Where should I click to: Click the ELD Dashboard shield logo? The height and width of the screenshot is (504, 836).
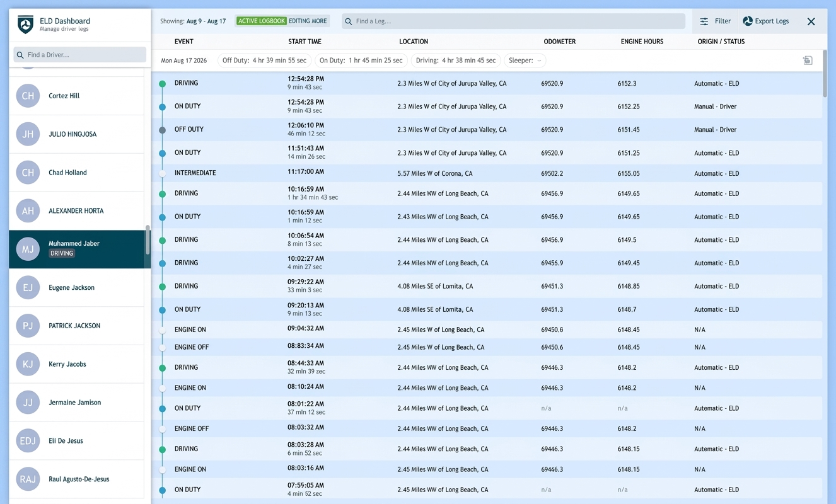pyautogui.click(x=25, y=25)
